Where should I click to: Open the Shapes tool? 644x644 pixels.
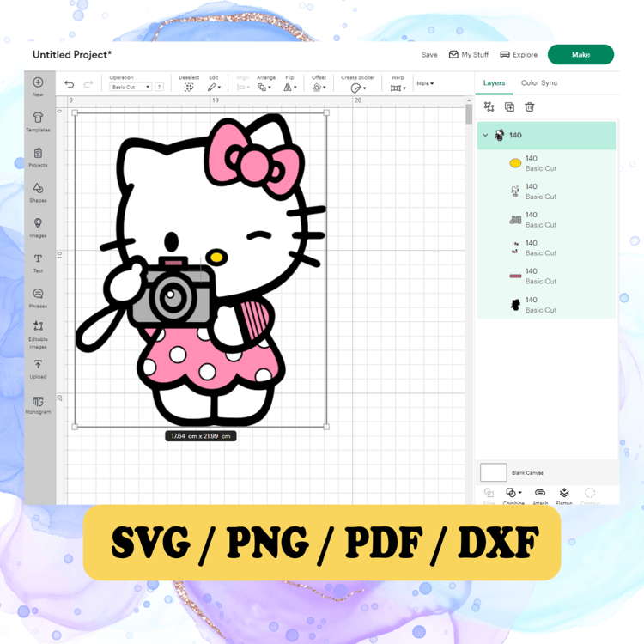(38, 188)
